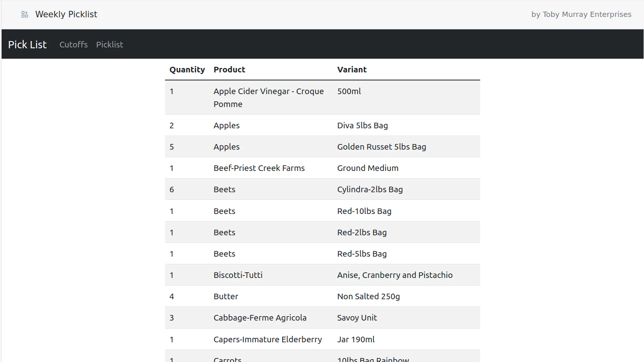The image size is (644, 362).
Task: Select the Butter Non Salted 250g row
Action: tap(322, 296)
